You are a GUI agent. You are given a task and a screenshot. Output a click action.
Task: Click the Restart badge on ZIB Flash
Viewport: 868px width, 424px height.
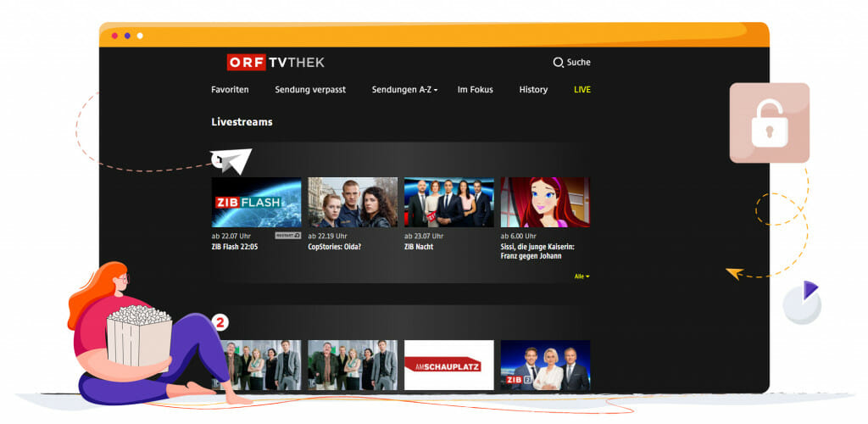pos(288,236)
